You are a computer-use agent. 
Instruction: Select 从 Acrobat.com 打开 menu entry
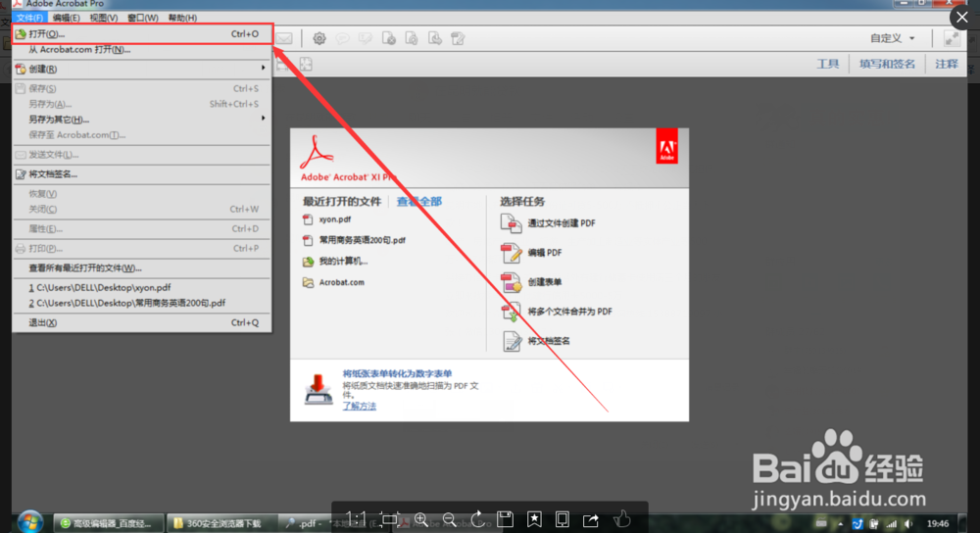[x=142, y=49]
